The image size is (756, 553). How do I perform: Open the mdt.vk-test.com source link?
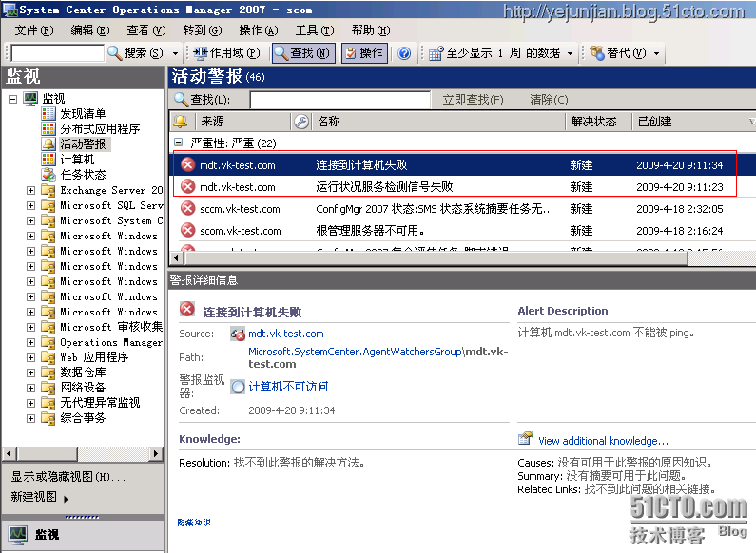coord(286,334)
